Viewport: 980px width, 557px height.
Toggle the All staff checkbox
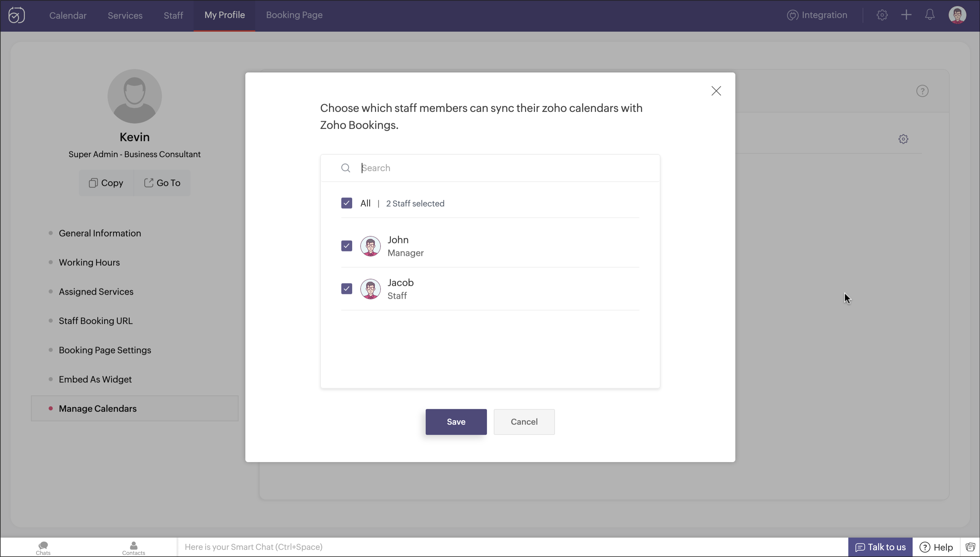tap(346, 203)
